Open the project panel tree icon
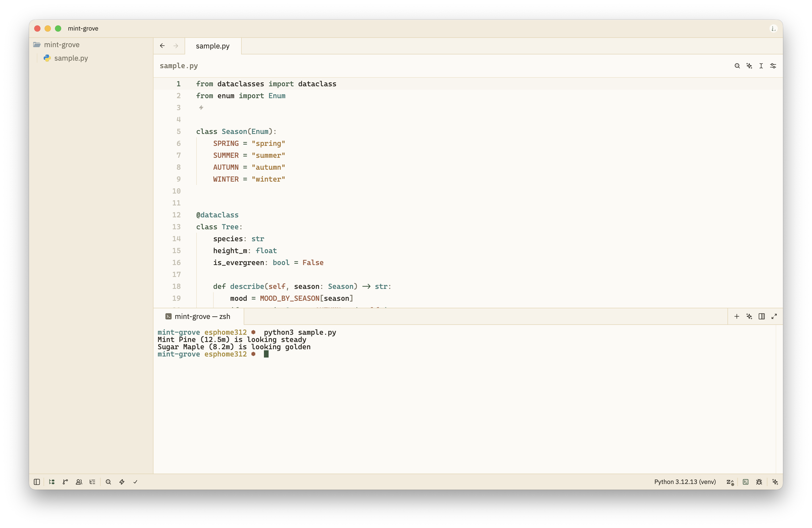 click(x=52, y=482)
